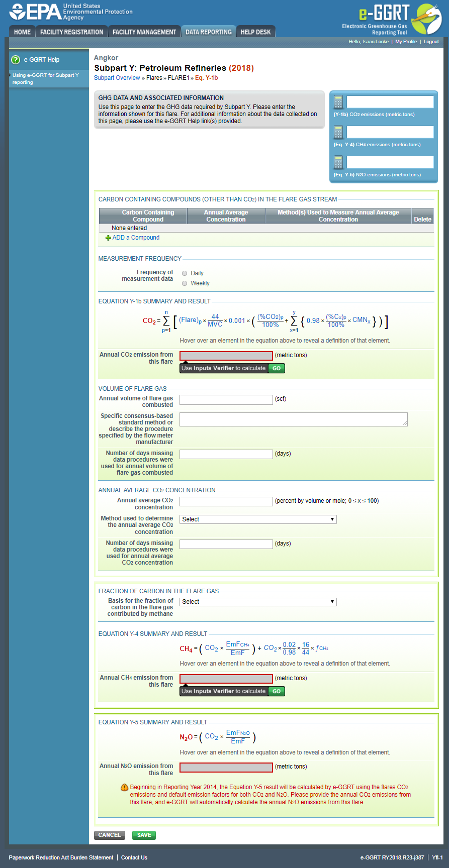Click calculator icon next to Eq. Y-4 CH4 emissions

338,132
